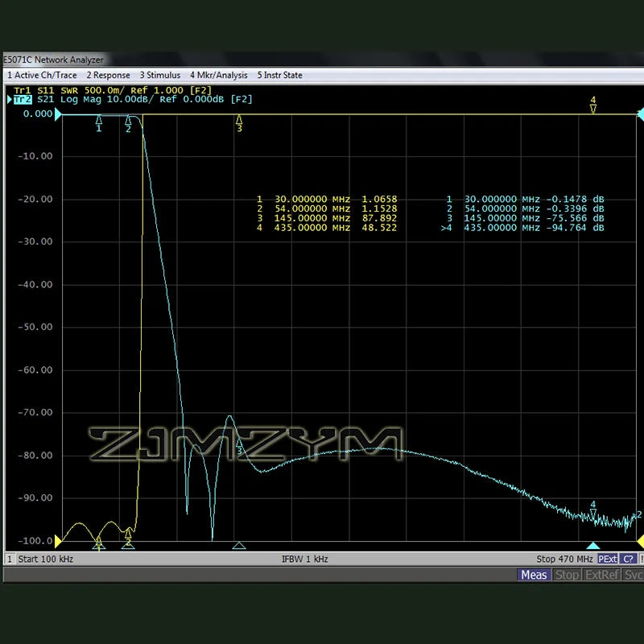Click the PExt indicator
The width and height of the screenshot is (644, 644).
(x=608, y=559)
